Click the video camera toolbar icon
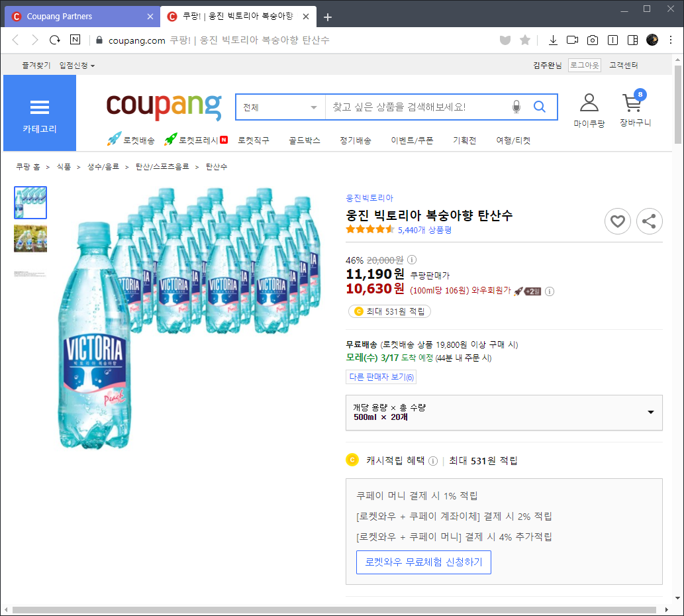Viewport: 684px width, 616px height. pyautogui.click(x=572, y=40)
